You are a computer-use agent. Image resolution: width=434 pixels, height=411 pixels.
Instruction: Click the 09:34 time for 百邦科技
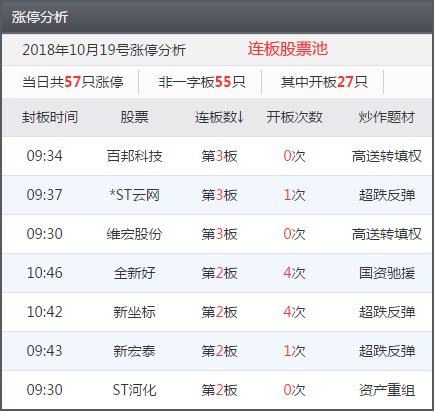45,156
